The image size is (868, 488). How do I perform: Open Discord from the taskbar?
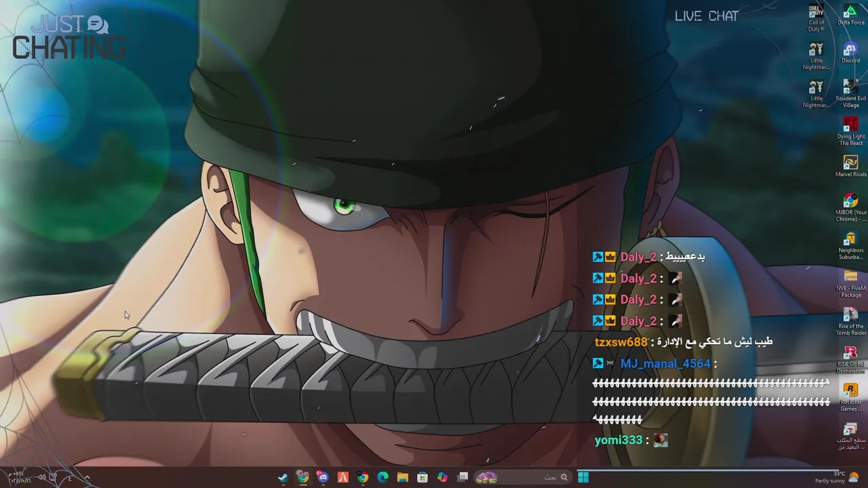click(x=323, y=477)
